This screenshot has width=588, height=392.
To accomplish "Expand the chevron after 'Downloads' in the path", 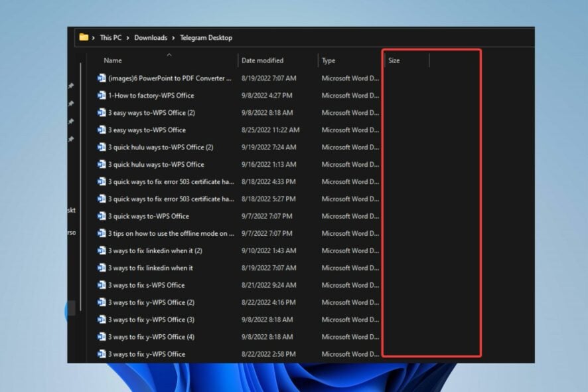I will coord(173,38).
